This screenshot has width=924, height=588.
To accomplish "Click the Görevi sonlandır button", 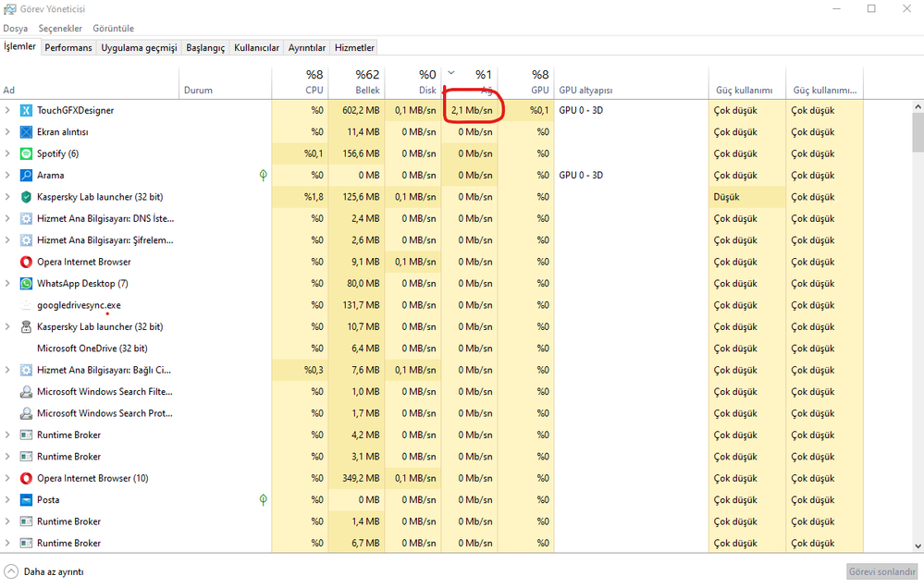I will [882, 571].
